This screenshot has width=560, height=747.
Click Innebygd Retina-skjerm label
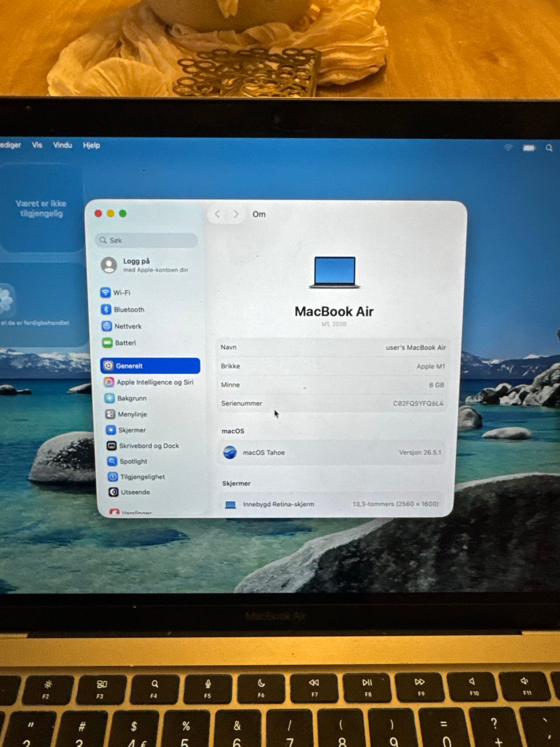pyautogui.click(x=279, y=504)
